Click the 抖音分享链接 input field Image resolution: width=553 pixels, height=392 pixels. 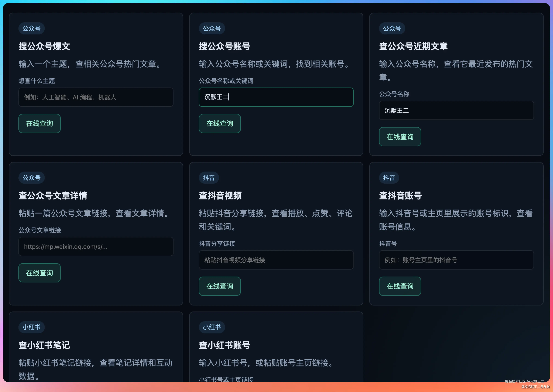276,260
